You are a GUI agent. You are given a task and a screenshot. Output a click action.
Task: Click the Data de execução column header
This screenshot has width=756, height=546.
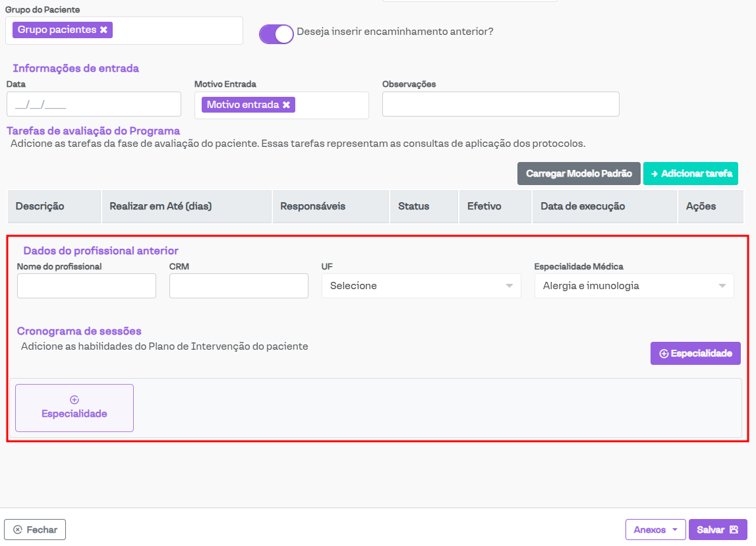coord(583,206)
